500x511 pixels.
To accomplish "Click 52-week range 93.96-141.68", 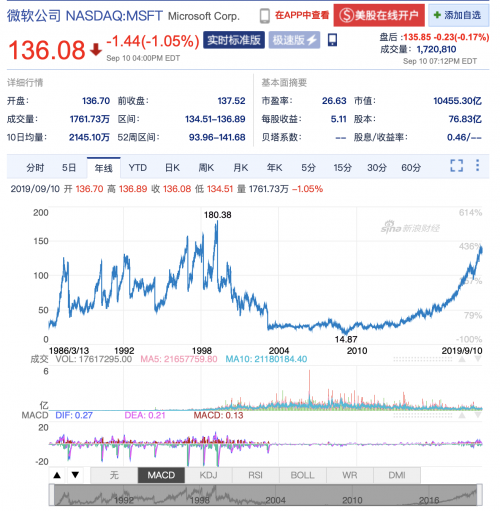I will pos(217,137).
